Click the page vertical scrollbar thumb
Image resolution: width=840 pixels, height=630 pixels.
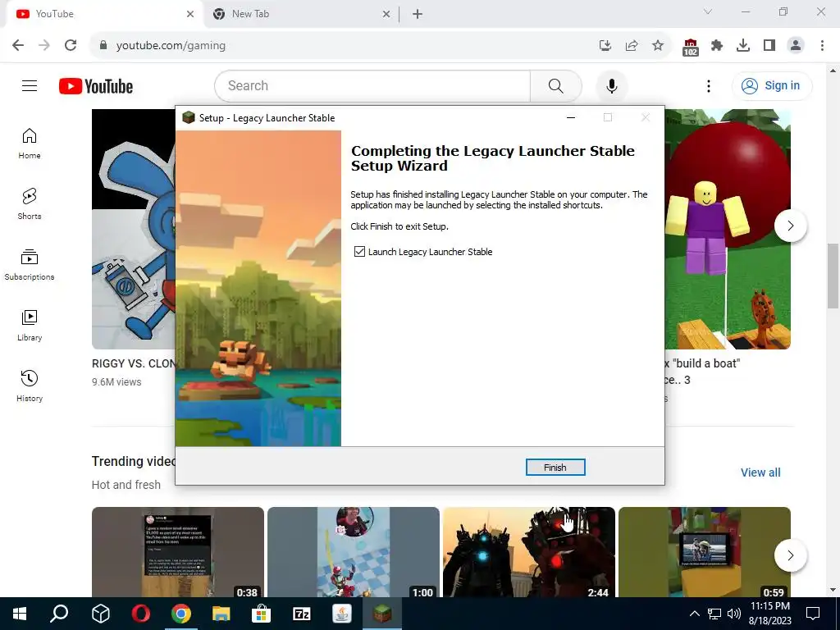(x=833, y=276)
